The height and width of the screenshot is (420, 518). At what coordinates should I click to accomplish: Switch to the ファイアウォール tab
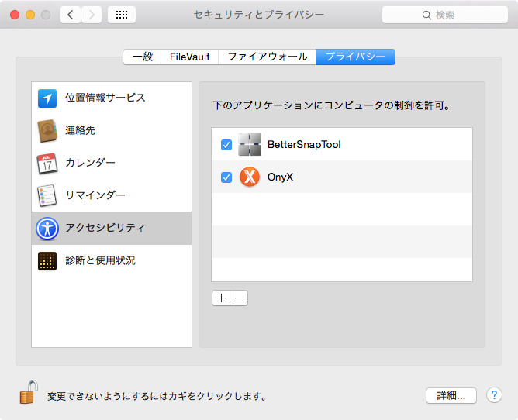[x=268, y=57]
